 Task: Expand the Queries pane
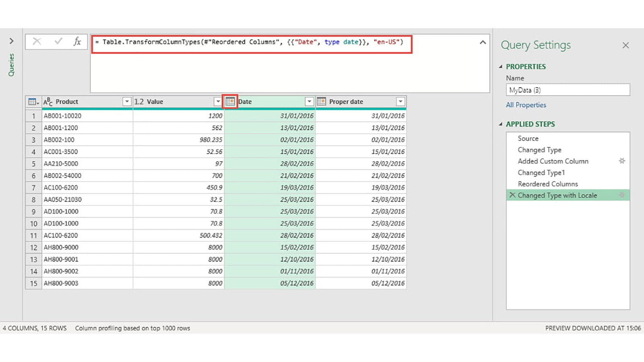tap(11, 41)
